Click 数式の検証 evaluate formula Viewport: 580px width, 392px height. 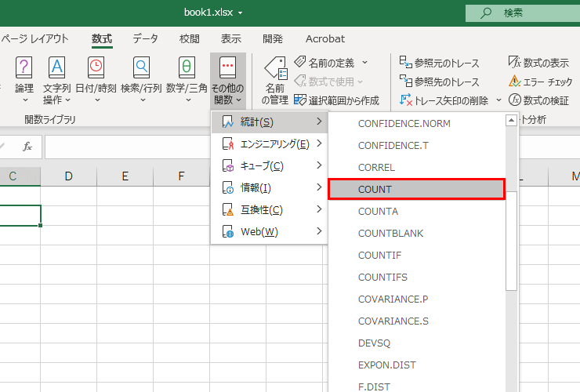point(538,100)
